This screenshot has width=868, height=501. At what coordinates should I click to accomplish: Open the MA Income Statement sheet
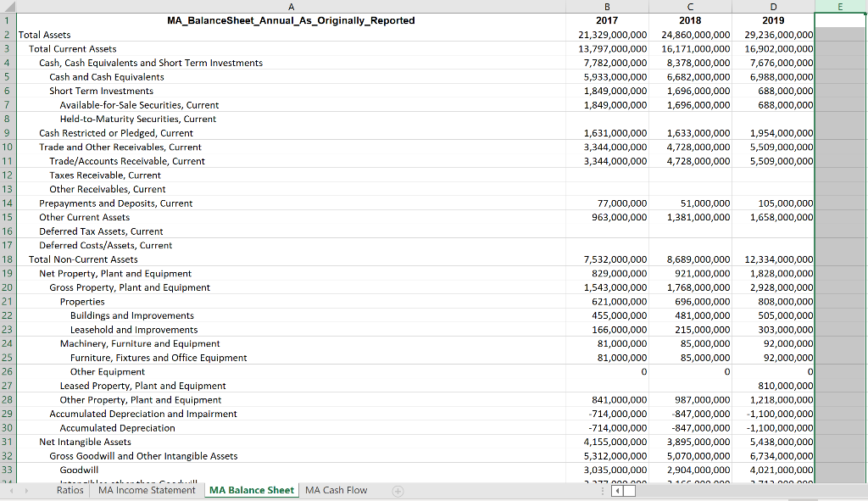147,490
